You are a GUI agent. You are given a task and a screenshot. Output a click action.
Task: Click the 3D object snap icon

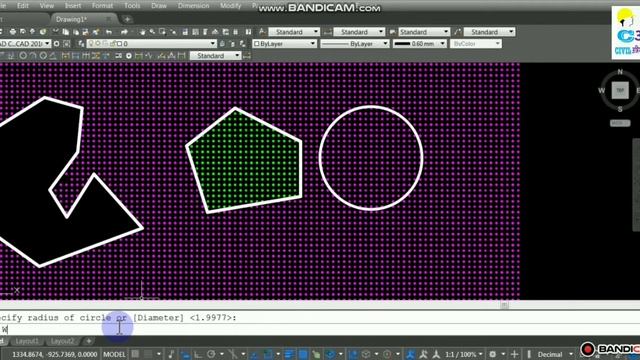(x=330, y=354)
